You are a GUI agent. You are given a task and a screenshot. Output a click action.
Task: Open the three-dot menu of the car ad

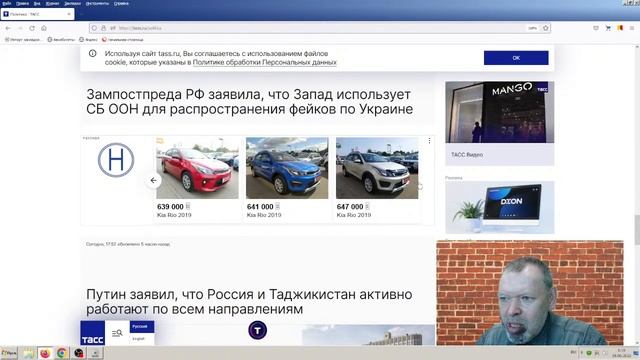tap(429, 141)
